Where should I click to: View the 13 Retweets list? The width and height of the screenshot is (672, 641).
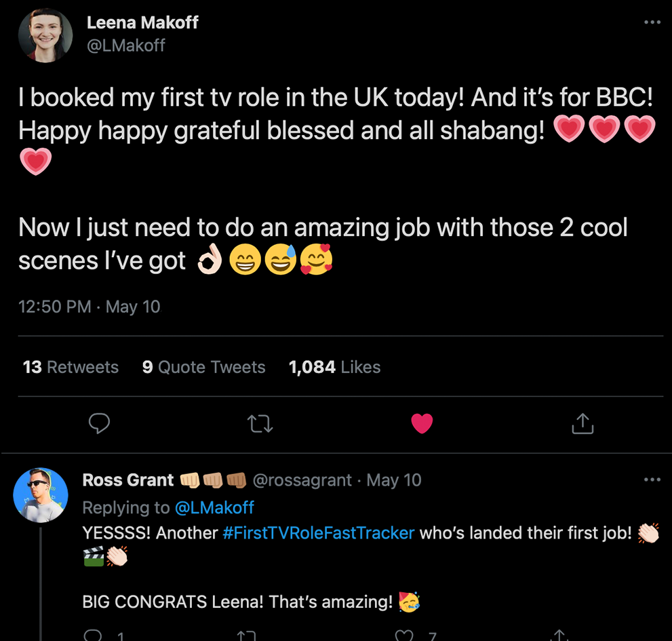[71, 367]
